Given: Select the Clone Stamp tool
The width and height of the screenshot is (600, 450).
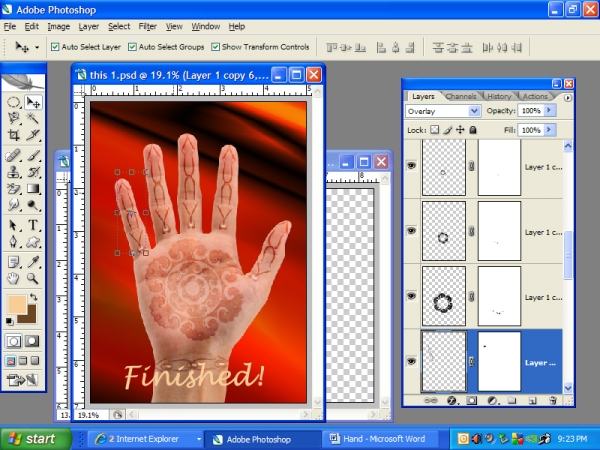Looking at the screenshot, I should [14, 172].
